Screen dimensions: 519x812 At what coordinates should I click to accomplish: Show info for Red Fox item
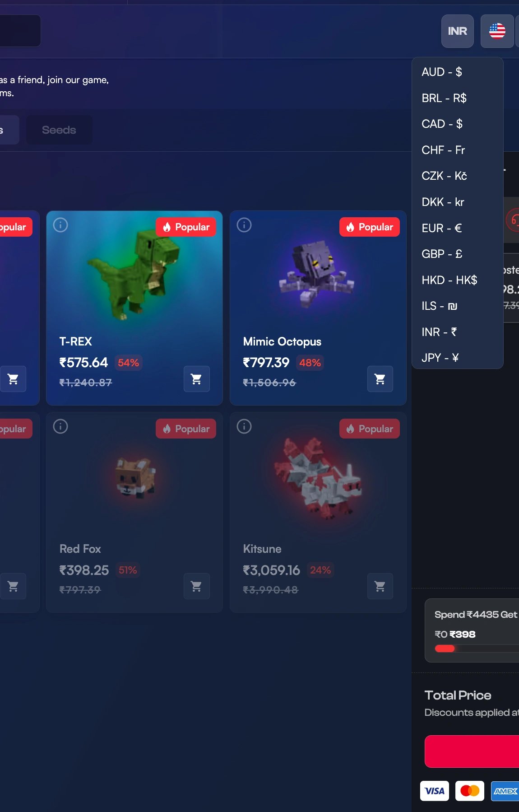60,426
